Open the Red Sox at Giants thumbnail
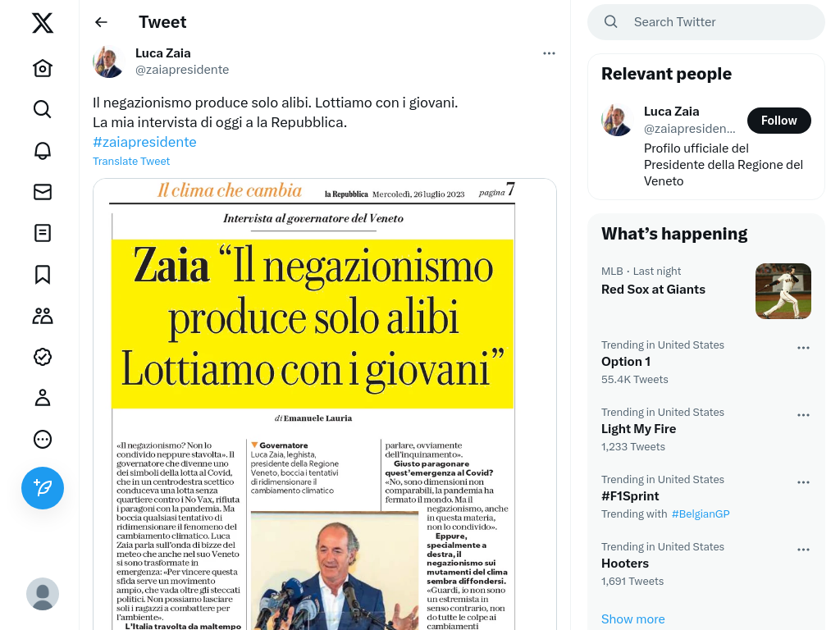 (783, 291)
